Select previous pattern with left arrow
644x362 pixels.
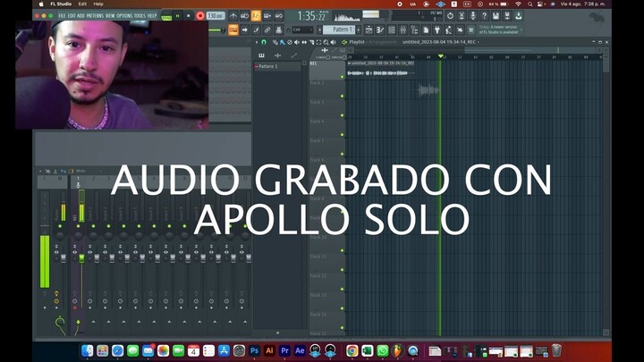click(319, 29)
